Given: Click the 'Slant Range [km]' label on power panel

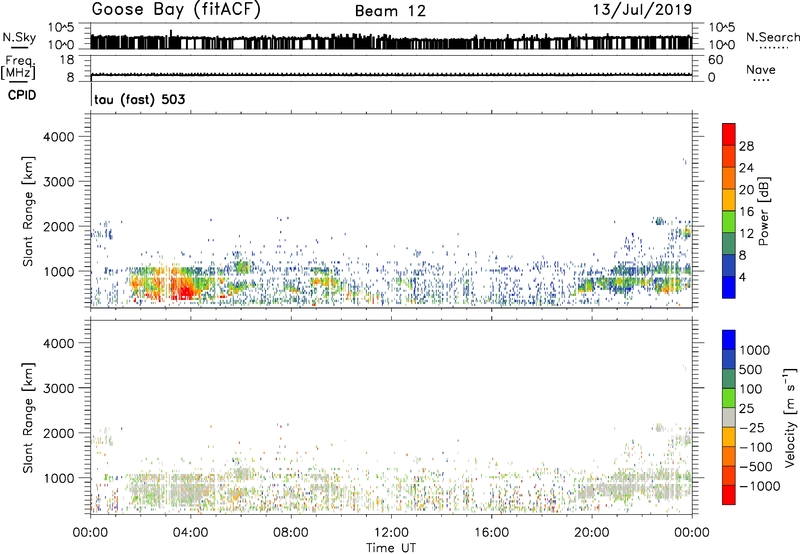Looking at the screenshot, I should (28, 211).
